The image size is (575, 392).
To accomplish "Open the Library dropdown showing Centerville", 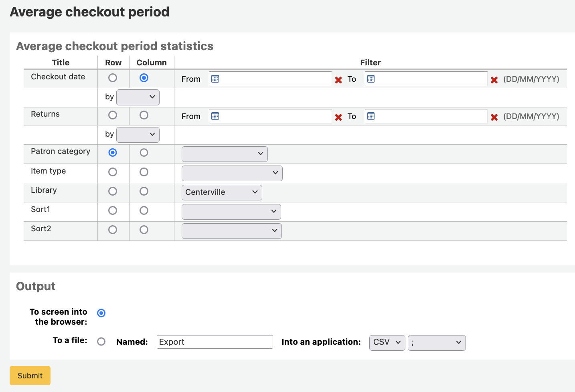I will tap(222, 192).
